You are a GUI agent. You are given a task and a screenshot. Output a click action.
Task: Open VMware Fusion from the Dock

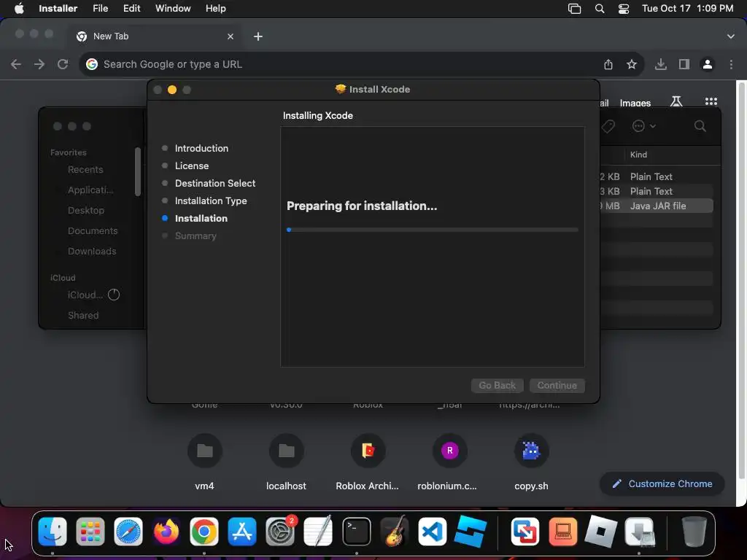[x=525, y=531]
